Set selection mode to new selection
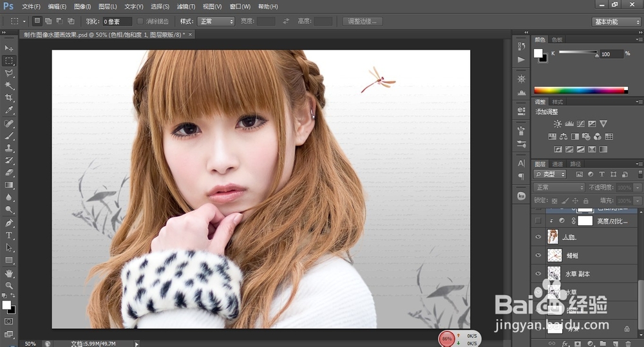Screen dimensions: 644x347 37,21
